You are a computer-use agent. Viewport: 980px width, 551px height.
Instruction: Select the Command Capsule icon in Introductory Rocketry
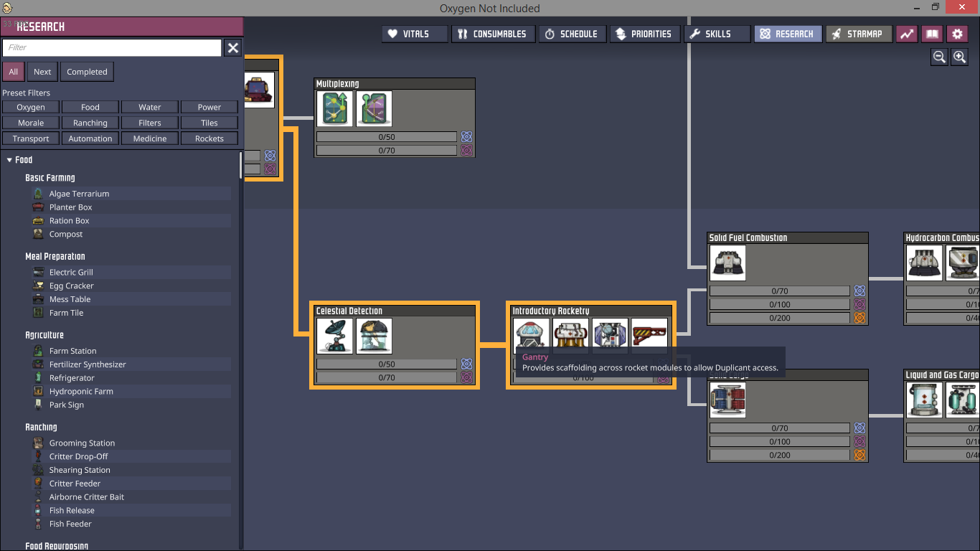532,335
